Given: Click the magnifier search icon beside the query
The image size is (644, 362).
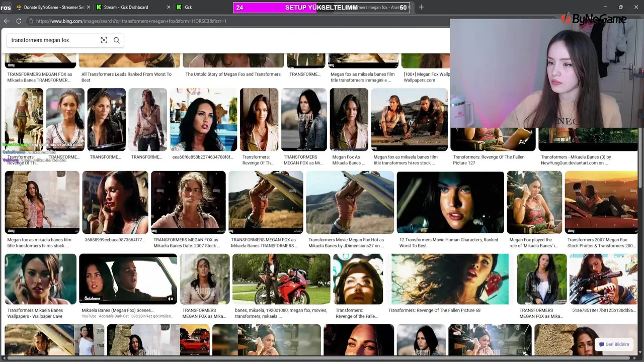Looking at the screenshot, I should [x=117, y=40].
